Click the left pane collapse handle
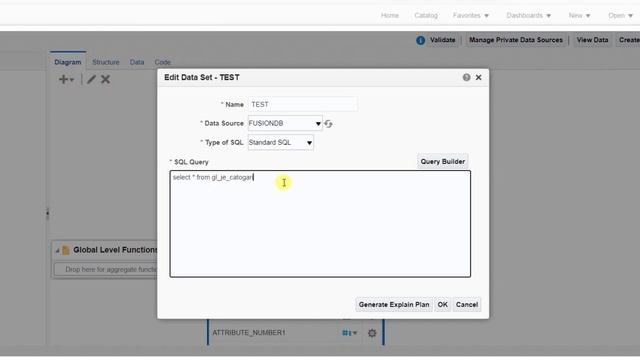This screenshot has width=640, height=360. click(47, 213)
